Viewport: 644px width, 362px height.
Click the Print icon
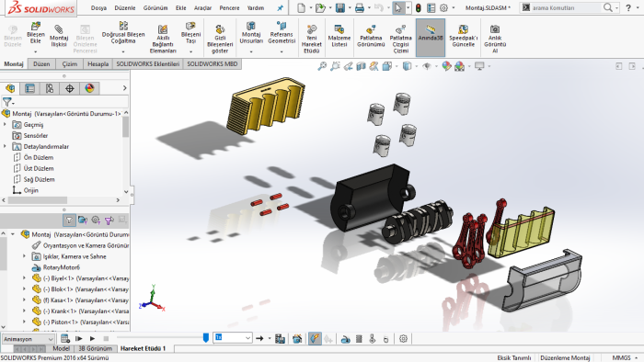(x=360, y=7)
